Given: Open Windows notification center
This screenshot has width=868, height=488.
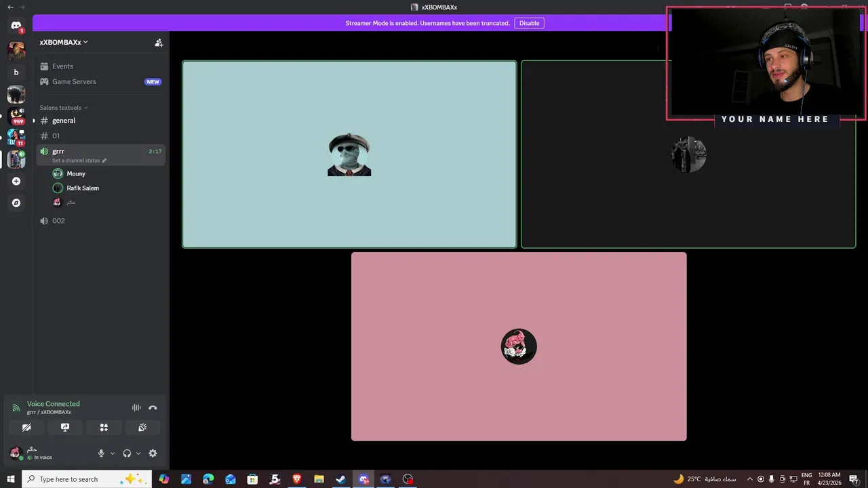Looking at the screenshot, I should click(854, 479).
